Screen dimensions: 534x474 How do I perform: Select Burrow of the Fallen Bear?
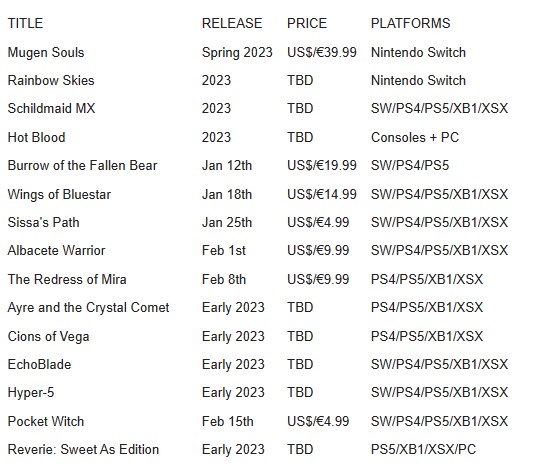coord(82,166)
